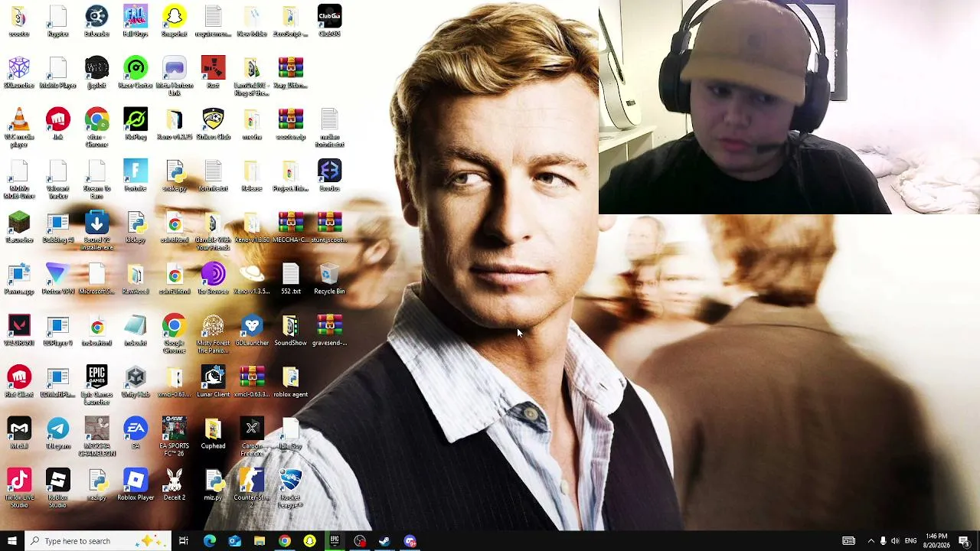Select the Rocket League desktop icon
The width and height of the screenshot is (980, 551).
(290, 488)
